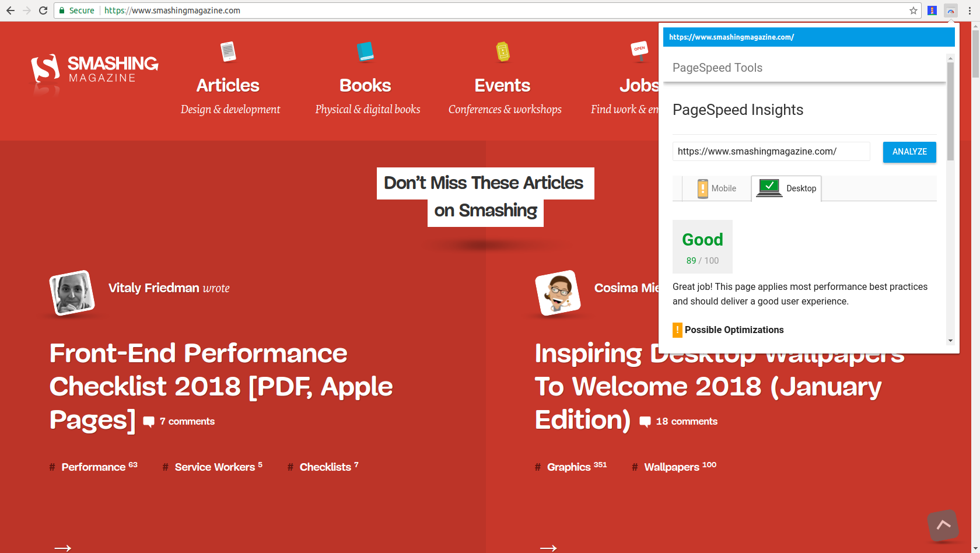Open the Chrome three-dot menu

(970, 10)
